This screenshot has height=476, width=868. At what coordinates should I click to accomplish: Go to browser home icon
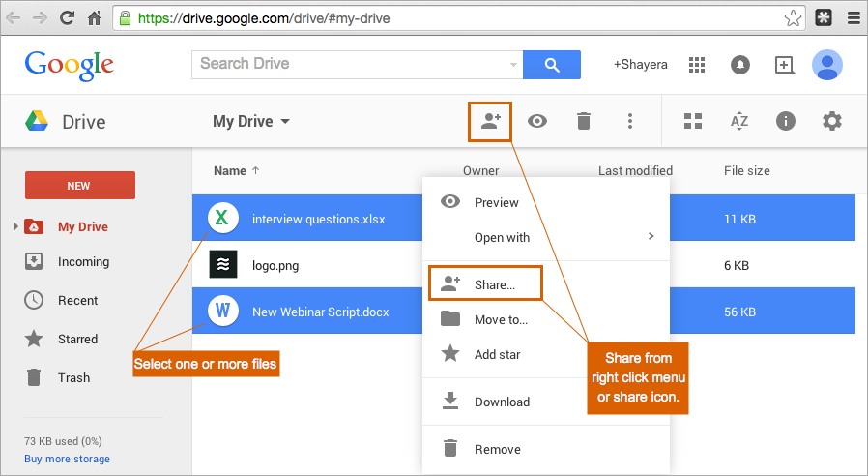click(94, 18)
